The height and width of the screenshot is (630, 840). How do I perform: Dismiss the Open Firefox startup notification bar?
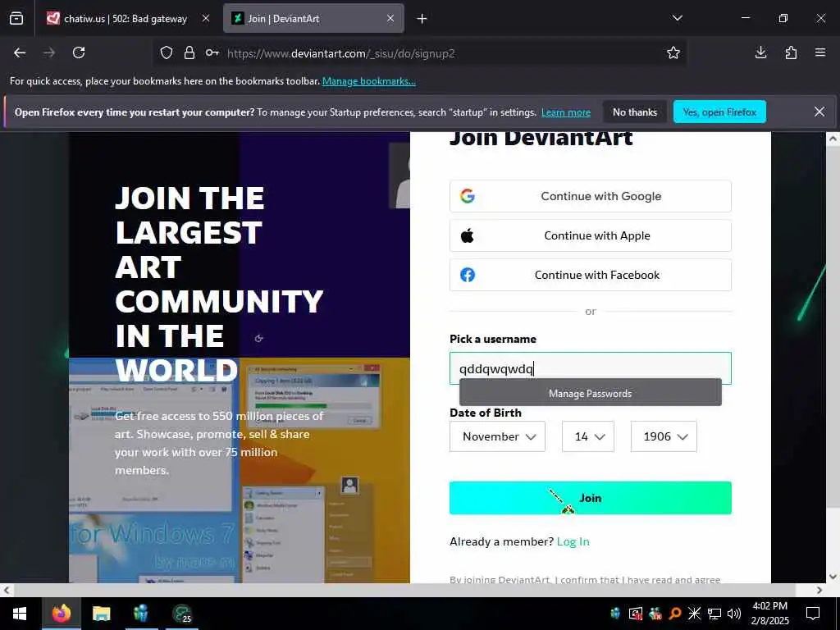click(x=819, y=112)
